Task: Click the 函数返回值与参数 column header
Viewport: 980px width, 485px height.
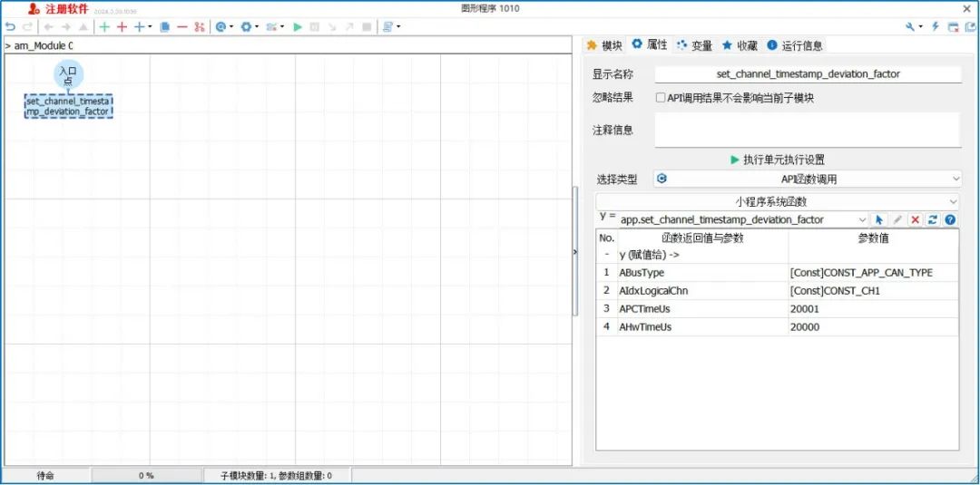Action: (x=702, y=238)
